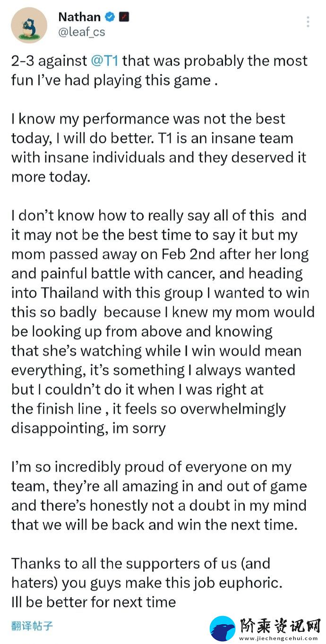Click the blue verified checkmark badge
This screenshot has width=326, height=644.
coord(110,17)
